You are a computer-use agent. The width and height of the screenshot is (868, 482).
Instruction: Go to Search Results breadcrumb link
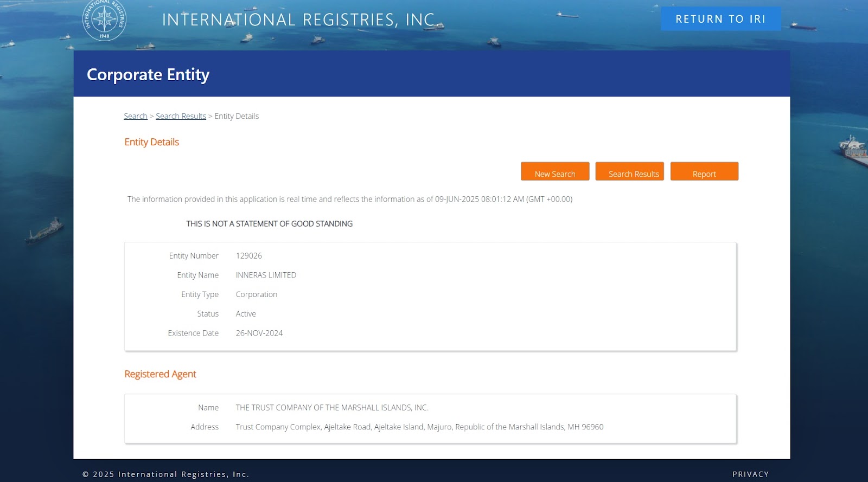[181, 116]
